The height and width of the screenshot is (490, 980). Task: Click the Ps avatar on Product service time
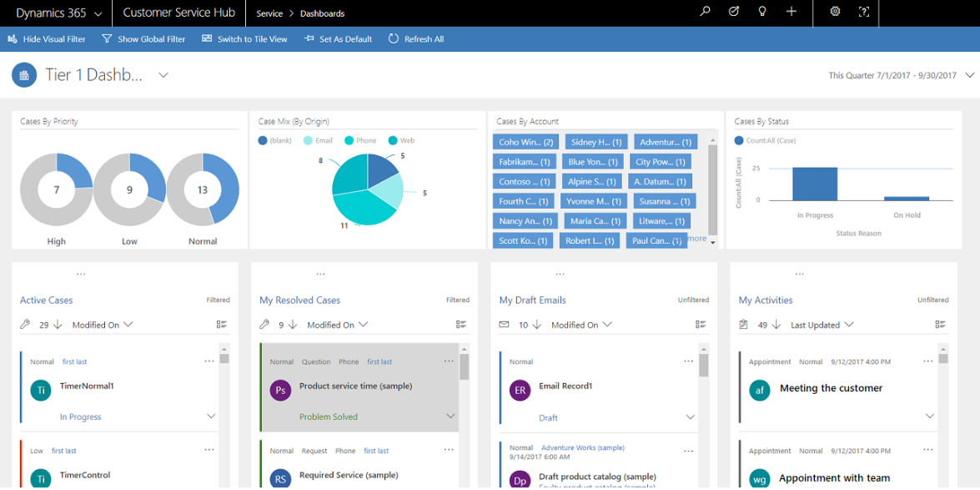[280, 391]
